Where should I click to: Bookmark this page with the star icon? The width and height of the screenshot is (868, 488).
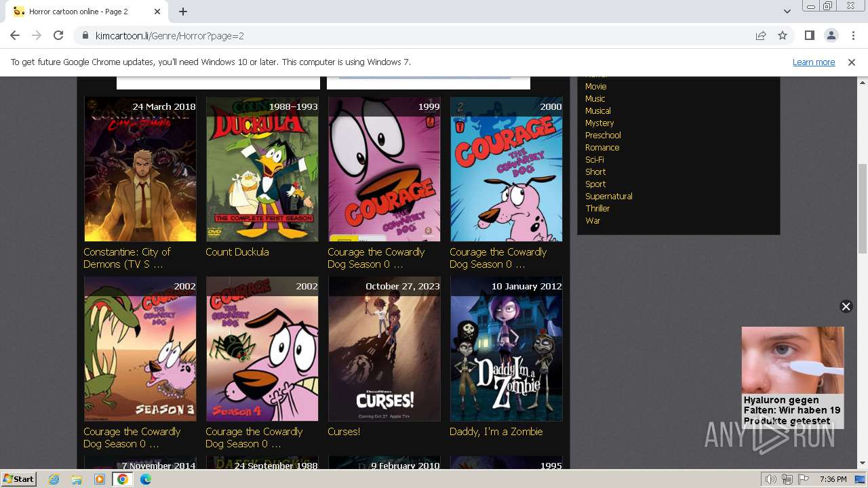pyautogui.click(x=783, y=35)
